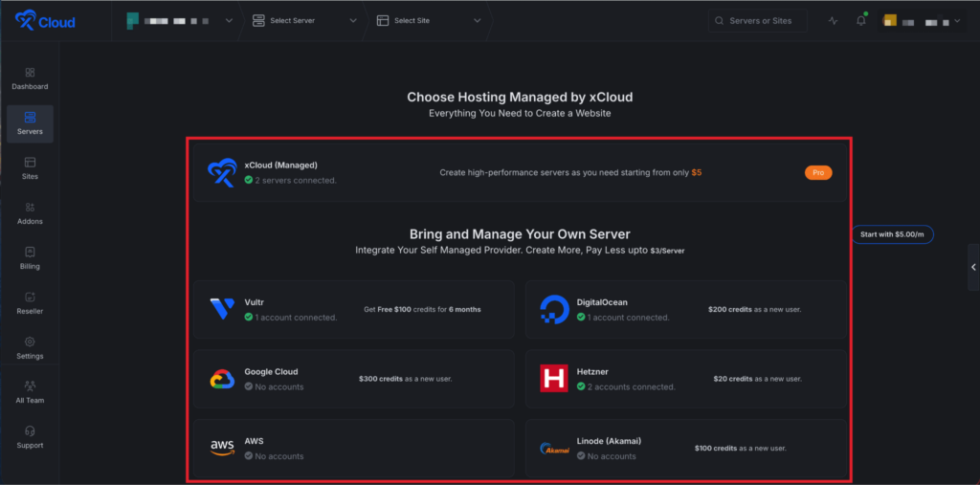Choose the Linode (Akamai) logo
Screen dimensions: 980x485
554,448
